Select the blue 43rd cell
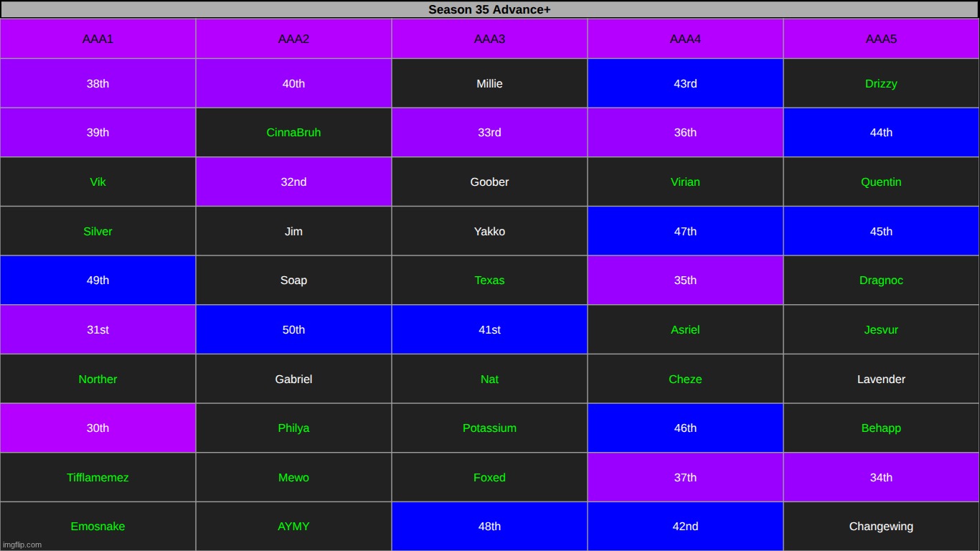Image resolution: width=980 pixels, height=551 pixels. coord(685,83)
